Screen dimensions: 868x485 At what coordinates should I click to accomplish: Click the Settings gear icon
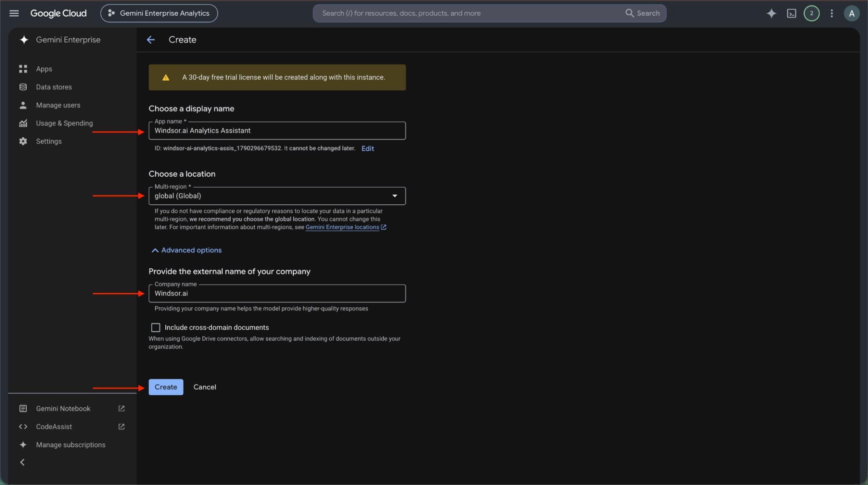tap(23, 141)
